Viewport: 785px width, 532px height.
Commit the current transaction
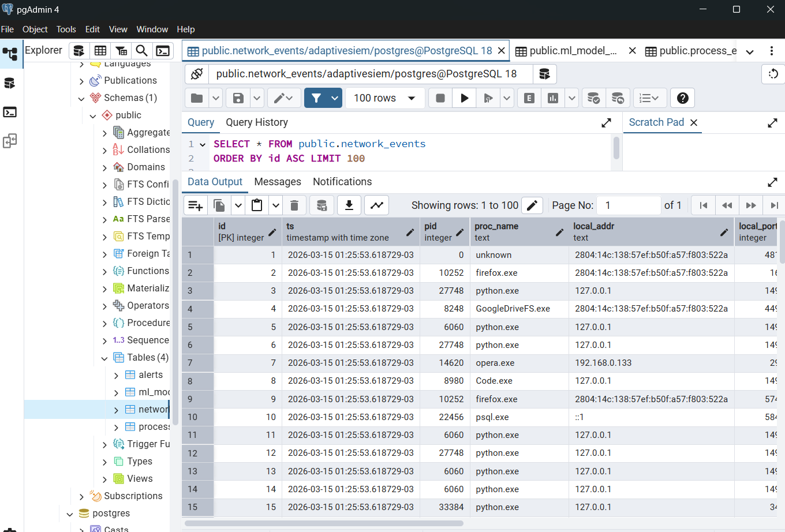pos(593,98)
